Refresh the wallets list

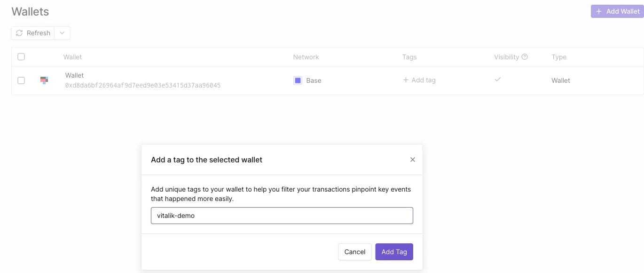[x=33, y=33]
